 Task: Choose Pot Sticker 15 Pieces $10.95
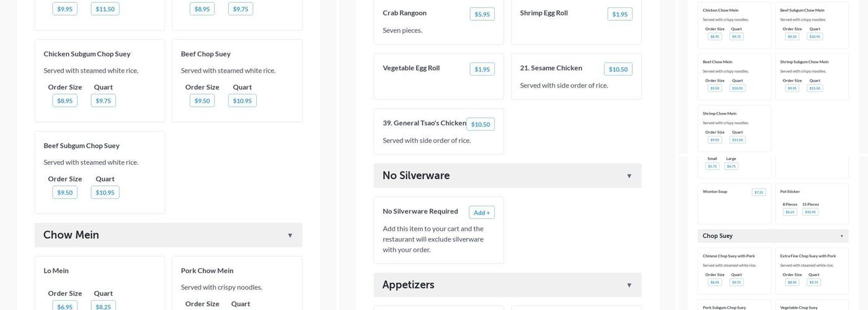tap(810, 212)
